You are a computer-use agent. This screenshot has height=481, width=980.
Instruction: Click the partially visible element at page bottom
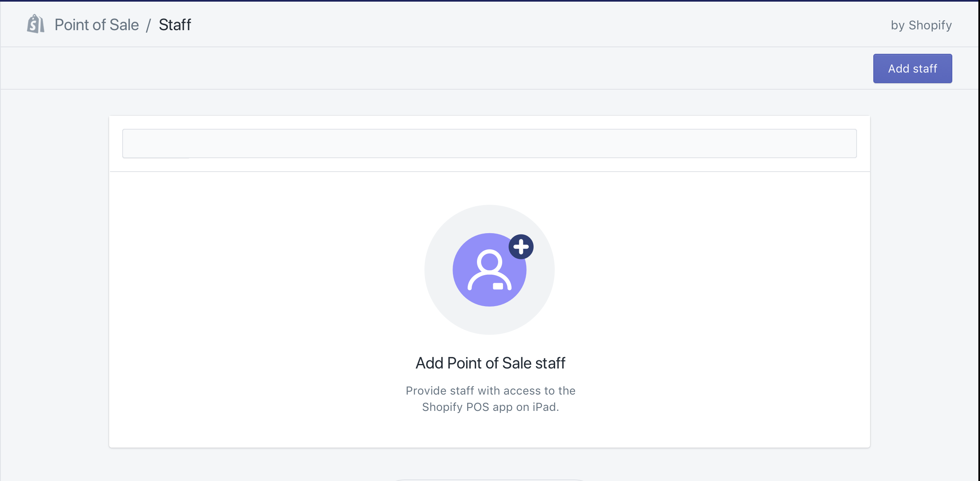click(489, 480)
